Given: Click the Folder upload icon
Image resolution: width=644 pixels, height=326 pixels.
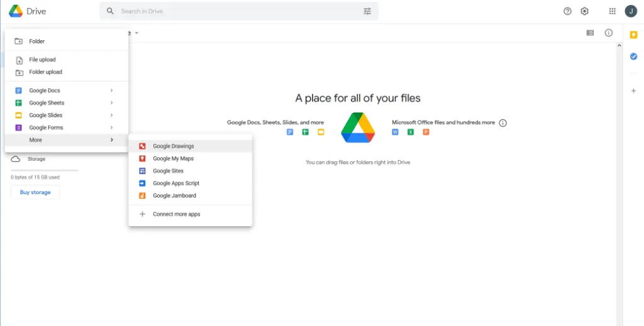Looking at the screenshot, I should 19,73.
